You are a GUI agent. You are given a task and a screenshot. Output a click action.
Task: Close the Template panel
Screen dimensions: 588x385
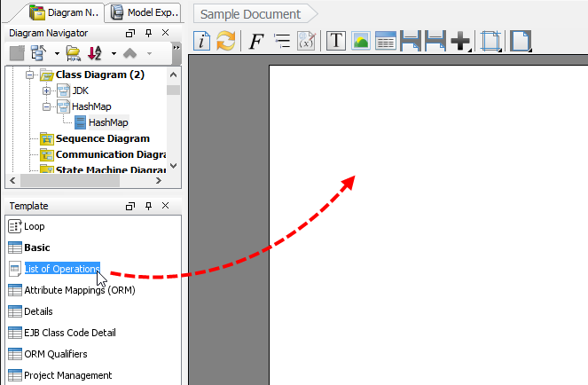click(165, 206)
